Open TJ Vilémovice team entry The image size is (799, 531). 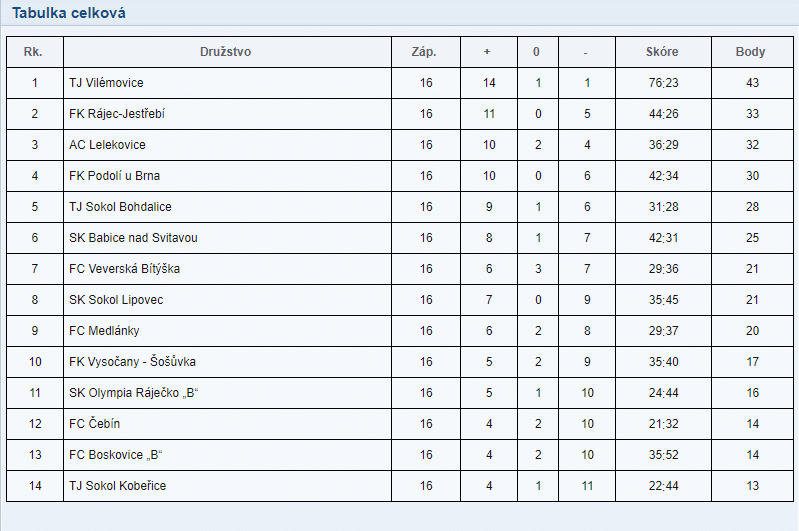click(106, 83)
